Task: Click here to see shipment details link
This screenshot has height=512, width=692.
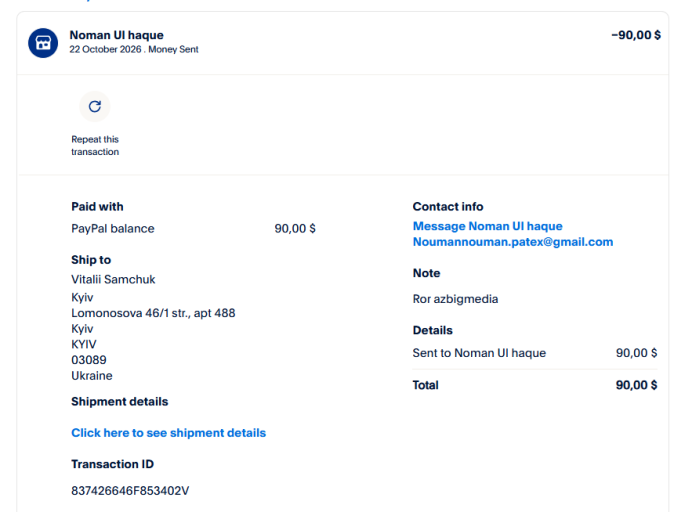Action: (x=169, y=433)
